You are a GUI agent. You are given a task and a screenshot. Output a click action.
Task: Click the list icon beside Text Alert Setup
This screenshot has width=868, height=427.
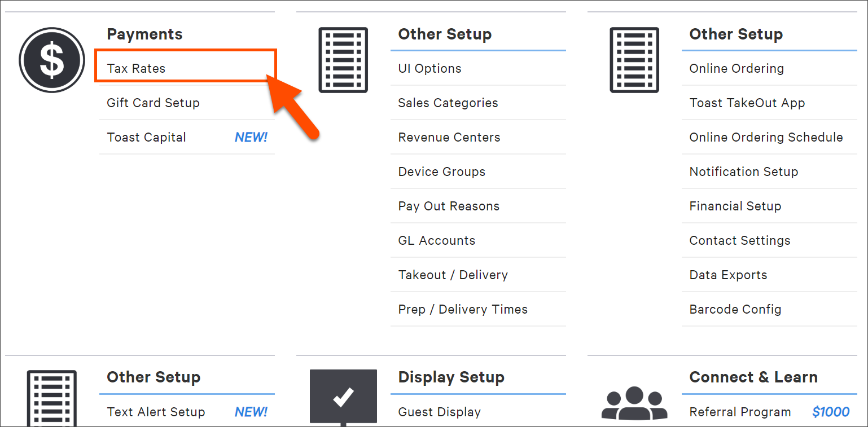(51, 398)
